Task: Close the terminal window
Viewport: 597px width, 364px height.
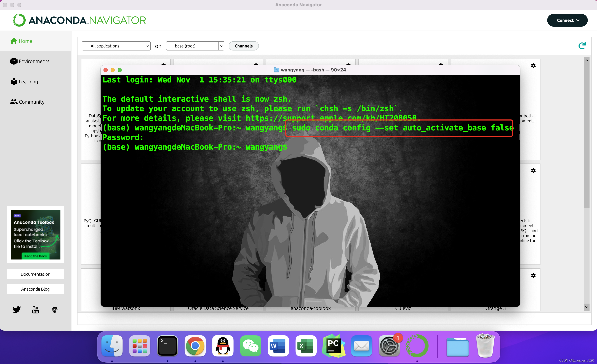Action: point(105,70)
